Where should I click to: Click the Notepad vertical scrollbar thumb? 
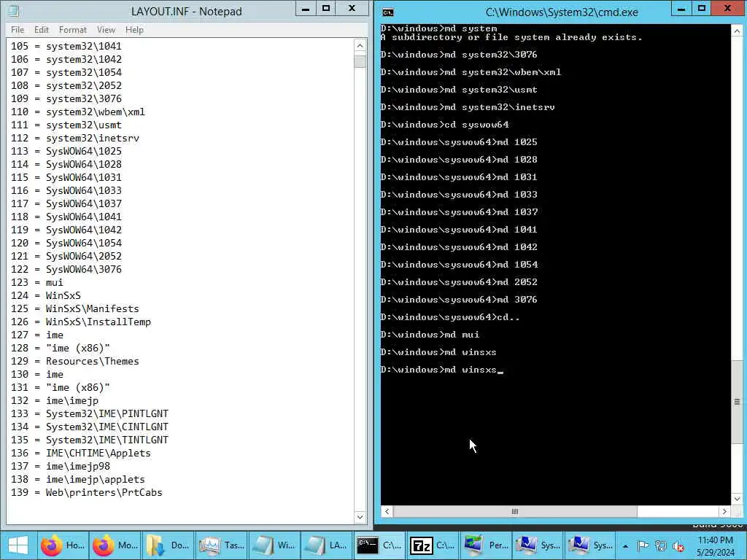click(360, 61)
